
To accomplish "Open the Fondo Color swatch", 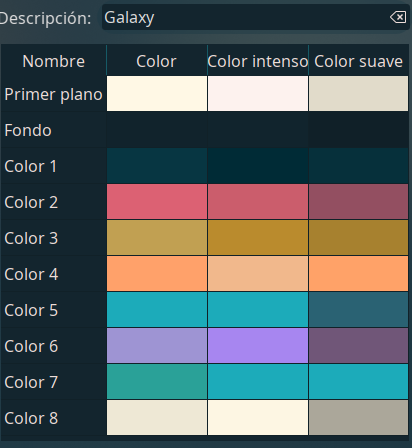I will point(157,130).
